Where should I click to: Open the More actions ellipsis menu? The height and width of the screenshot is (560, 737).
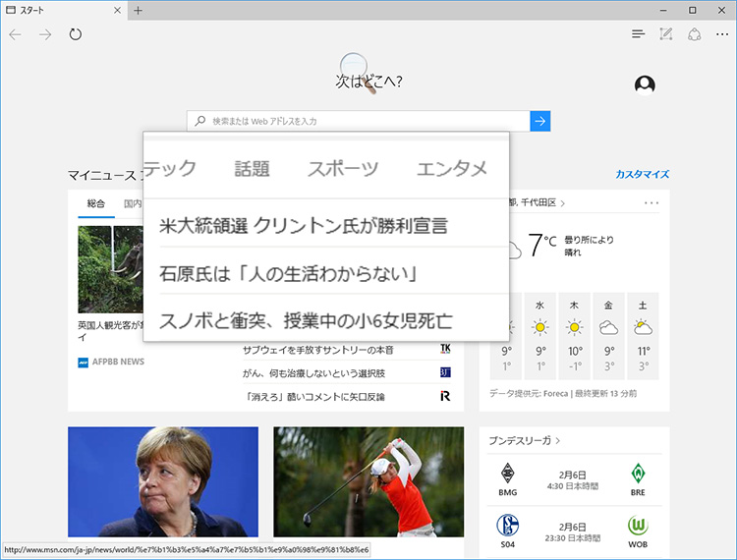(x=722, y=34)
